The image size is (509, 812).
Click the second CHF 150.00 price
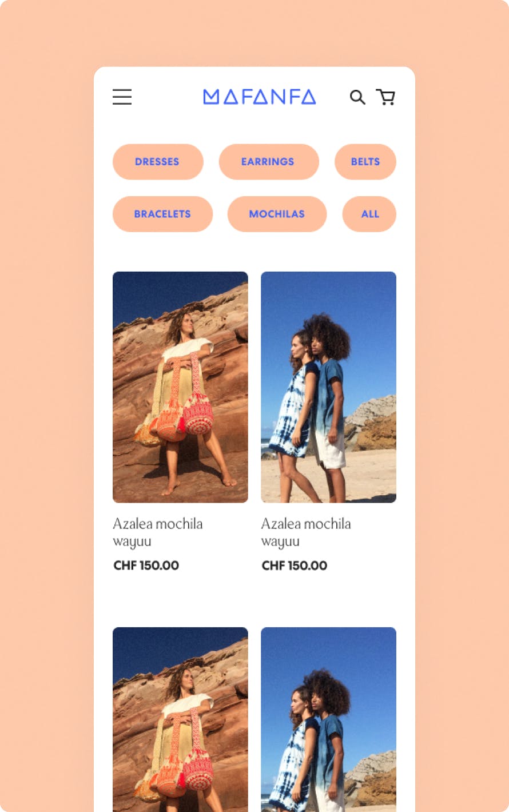click(x=295, y=566)
